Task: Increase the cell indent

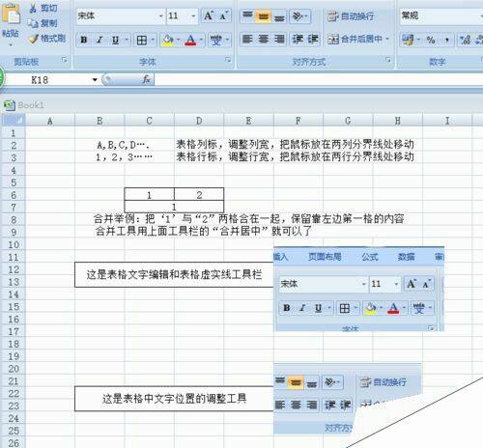Action: tap(313, 40)
